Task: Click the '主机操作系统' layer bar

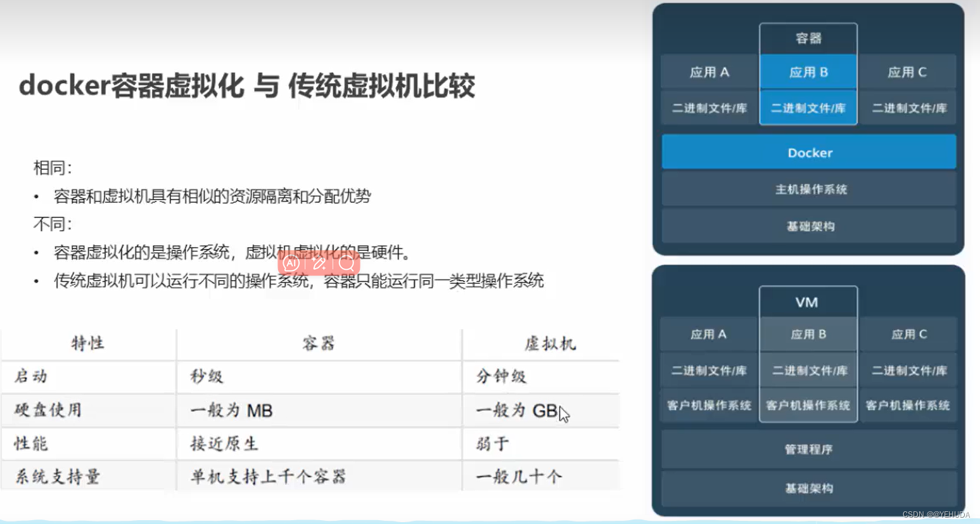Action: click(x=809, y=189)
